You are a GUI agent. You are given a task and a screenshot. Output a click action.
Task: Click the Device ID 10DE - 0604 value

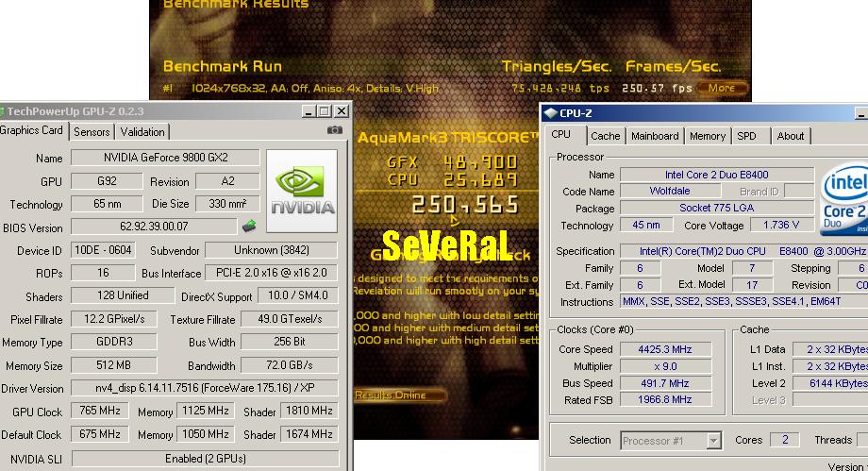coord(103,250)
